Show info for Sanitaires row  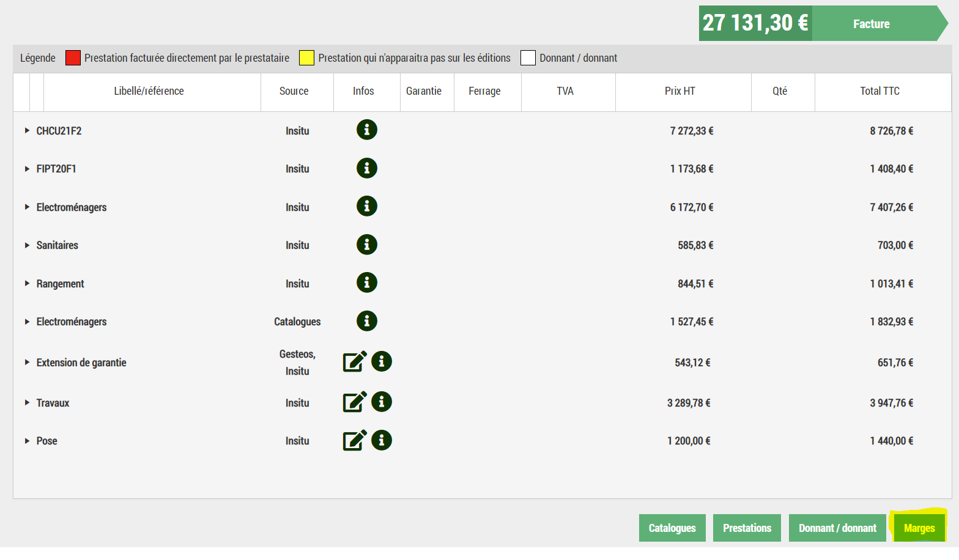click(x=366, y=245)
